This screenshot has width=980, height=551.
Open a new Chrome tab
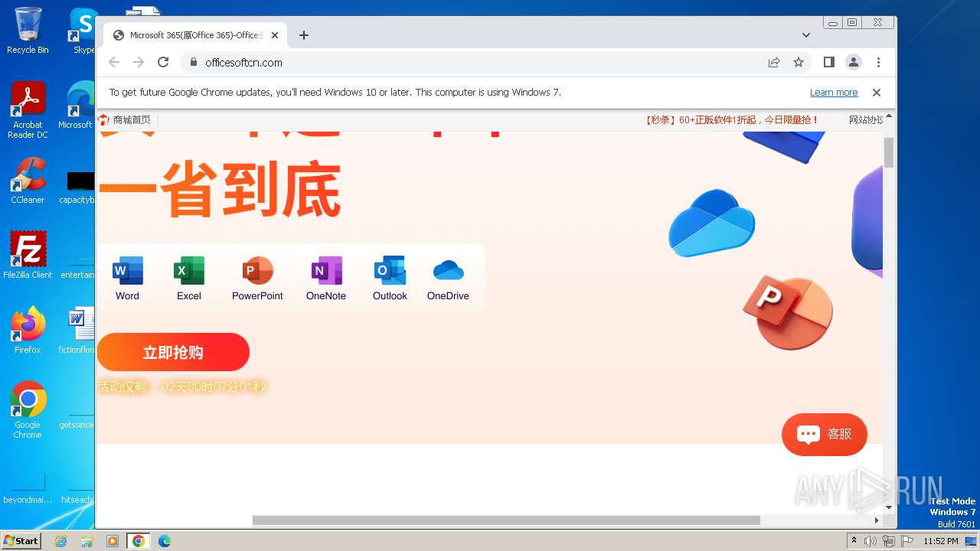click(x=304, y=35)
